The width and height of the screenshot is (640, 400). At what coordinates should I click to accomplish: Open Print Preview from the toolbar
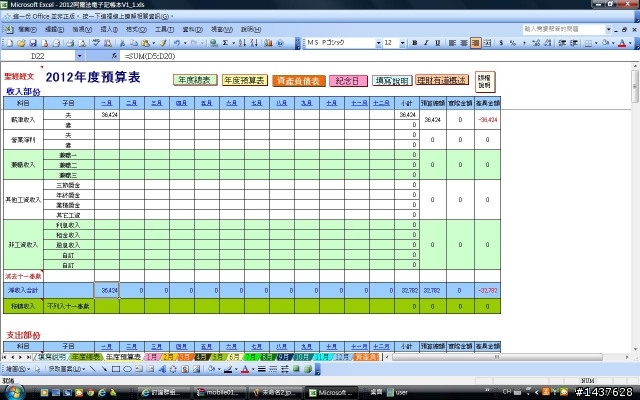tap(82, 43)
